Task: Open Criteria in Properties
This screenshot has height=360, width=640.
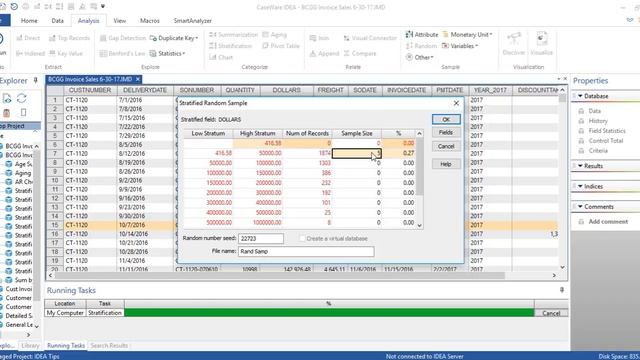Action: [x=598, y=151]
